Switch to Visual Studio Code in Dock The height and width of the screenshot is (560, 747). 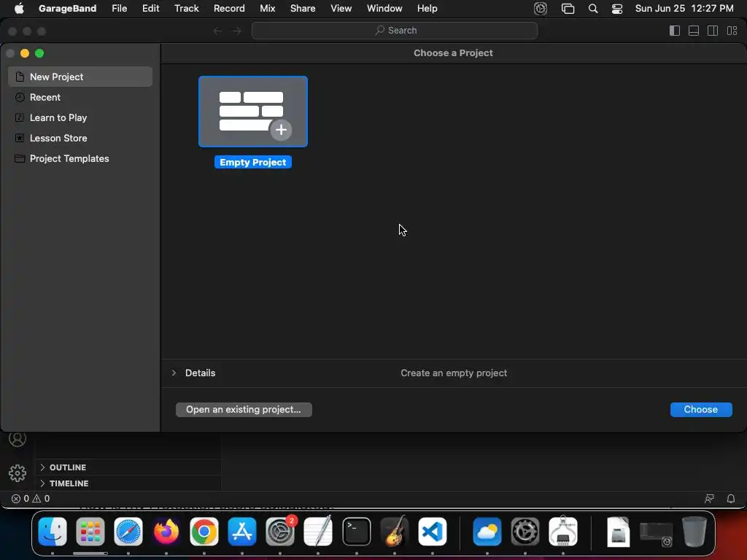click(433, 532)
